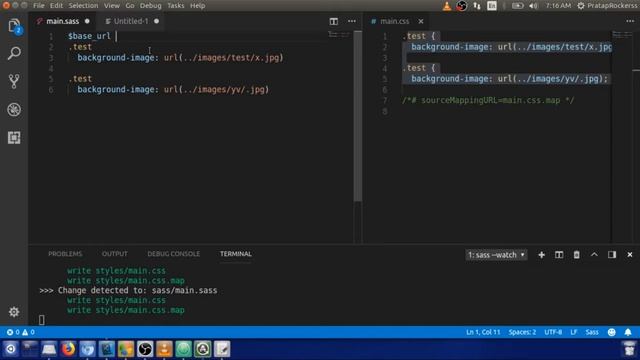This screenshot has width=640, height=360.
Task: Click the left editor vertical scrollbar
Action: pyautogui.click(x=358, y=116)
